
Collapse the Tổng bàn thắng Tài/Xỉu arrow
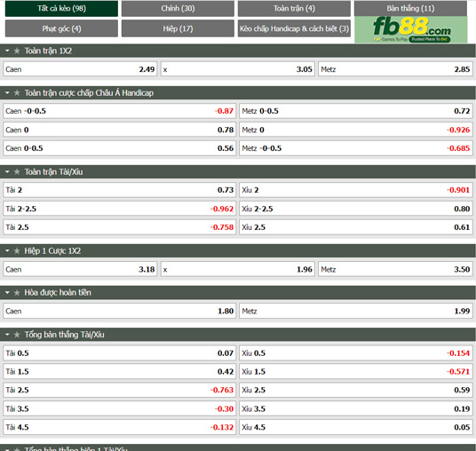(x=7, y=335)
